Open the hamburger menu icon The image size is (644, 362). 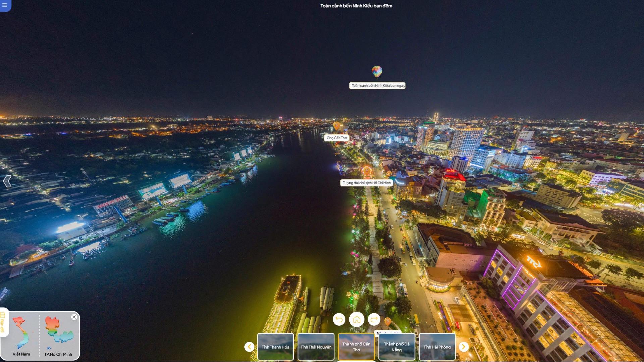pos(5,5)
